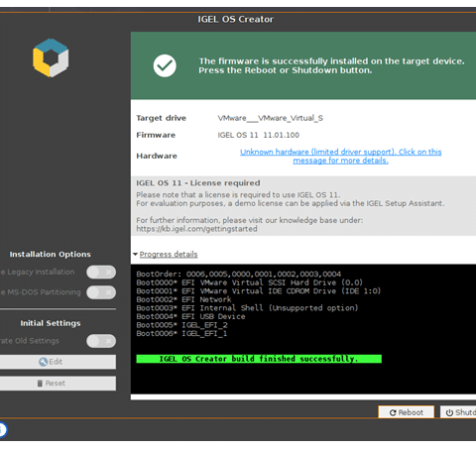The width and height of the screenshot is (476, 449).
Task: Click the Target drive label
Action: click(162, 118)
